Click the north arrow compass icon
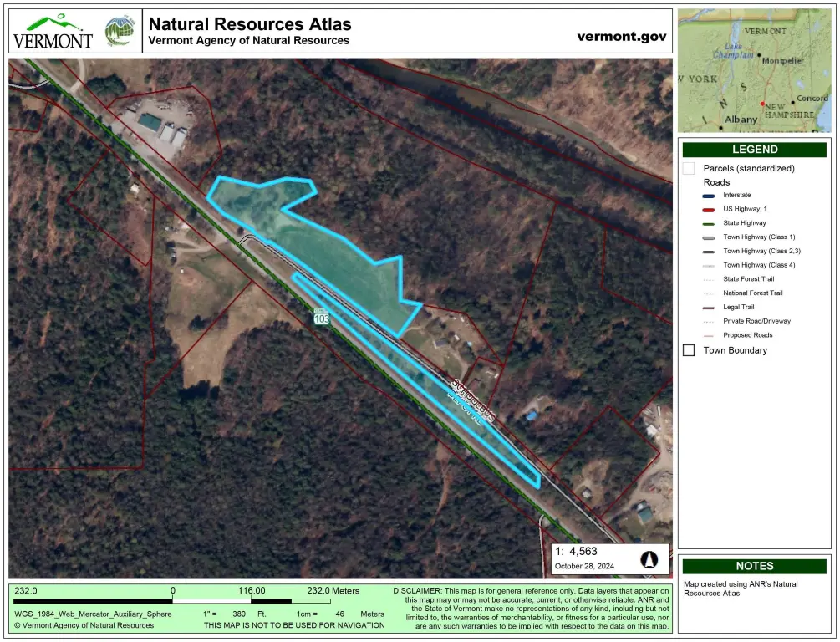The height and width of the screenshot is (642, 840). coord(648,560)
